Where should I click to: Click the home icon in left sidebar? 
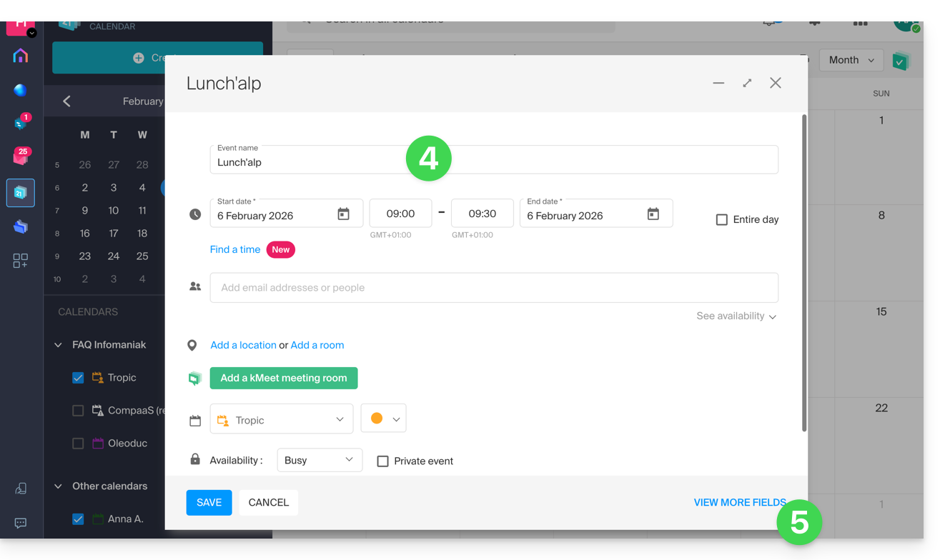[x=21, y=56]
